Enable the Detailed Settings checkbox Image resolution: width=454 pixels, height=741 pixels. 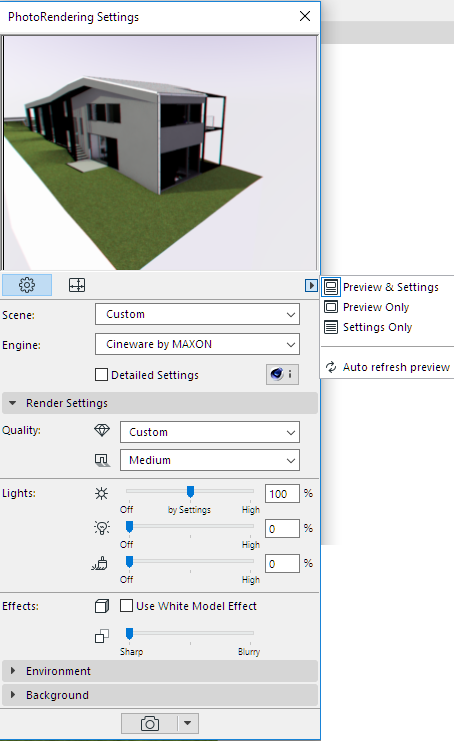pyautogui.click(x=101, y=375)
